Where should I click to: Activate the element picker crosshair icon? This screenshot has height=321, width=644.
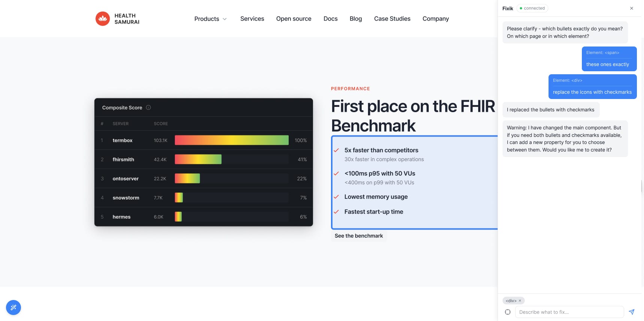pos(508,312)
